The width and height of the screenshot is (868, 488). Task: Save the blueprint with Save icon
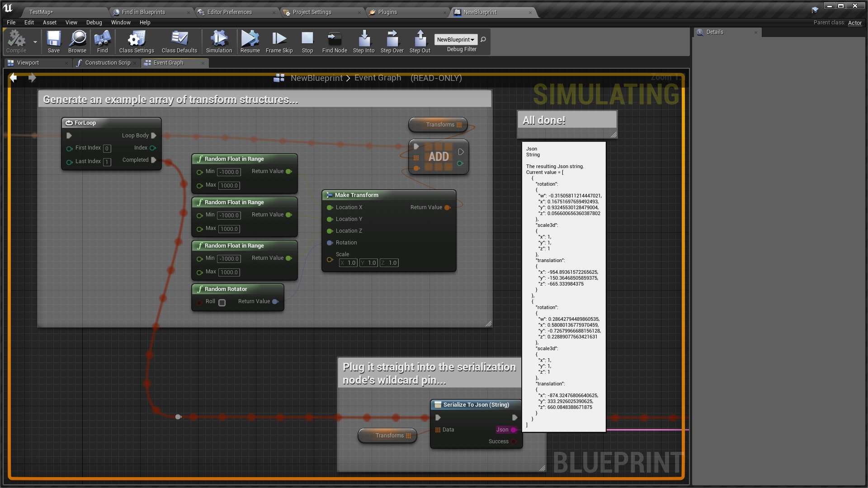coord(54,42)
